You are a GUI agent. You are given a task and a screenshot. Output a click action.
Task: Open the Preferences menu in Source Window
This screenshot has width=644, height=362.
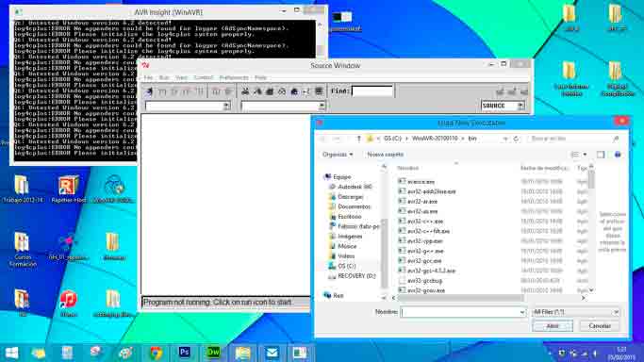coord(234,77)
